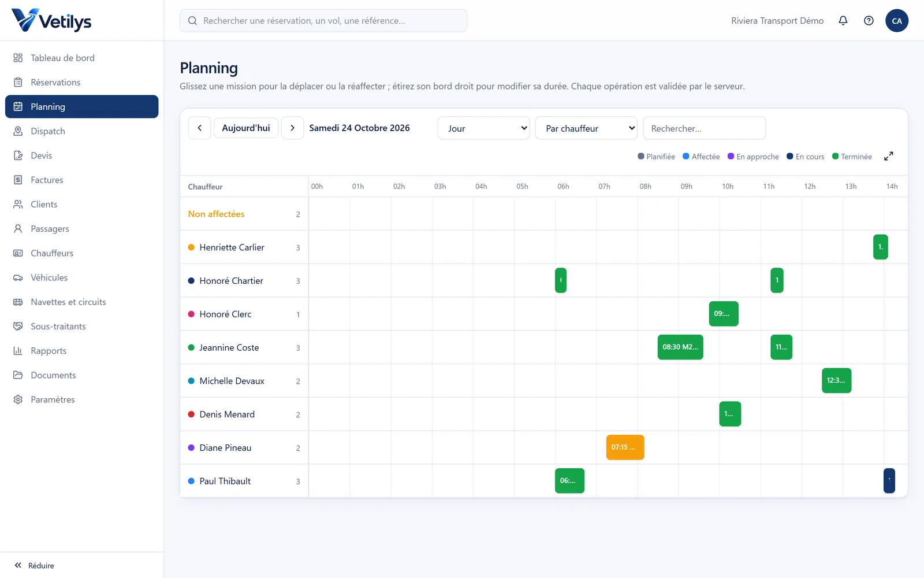Click Denis Menard driver name
The image size is (924, 578).
(x=227, y=414)
